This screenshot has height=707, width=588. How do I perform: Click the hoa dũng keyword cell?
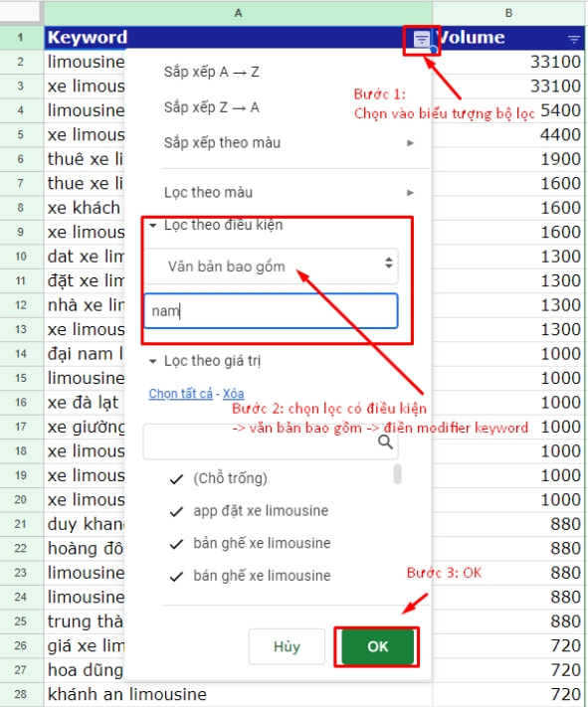[85, 670]
